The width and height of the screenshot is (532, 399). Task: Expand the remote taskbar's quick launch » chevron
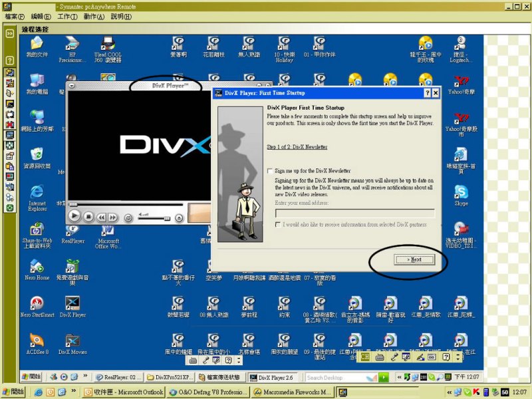[85, 376]
